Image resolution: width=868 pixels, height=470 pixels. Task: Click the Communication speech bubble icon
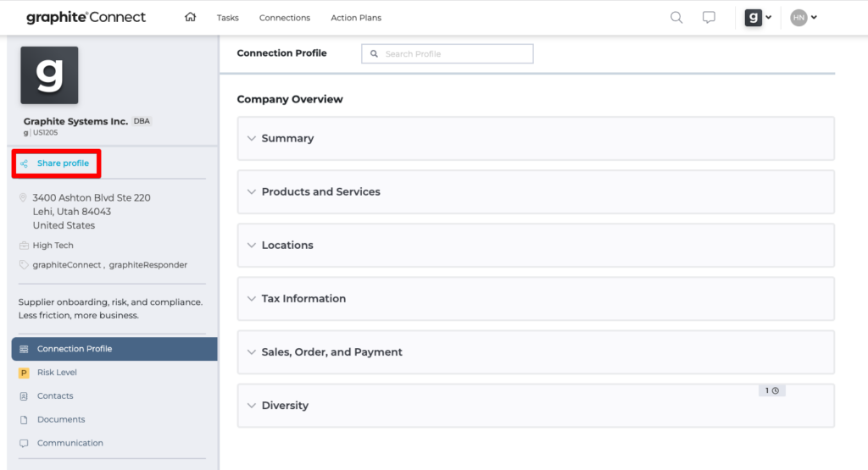click(24, 444)
